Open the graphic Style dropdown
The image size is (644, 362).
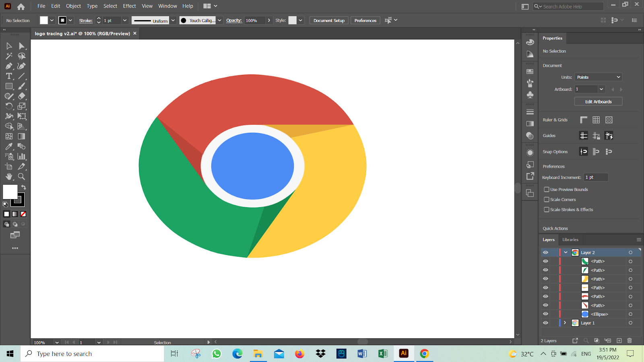tap(300, 21)
